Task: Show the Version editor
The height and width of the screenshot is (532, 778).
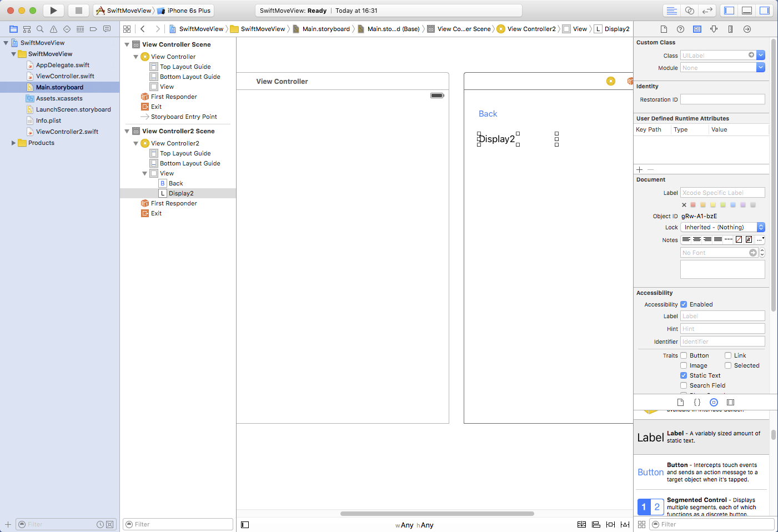Action: point(707,11)
